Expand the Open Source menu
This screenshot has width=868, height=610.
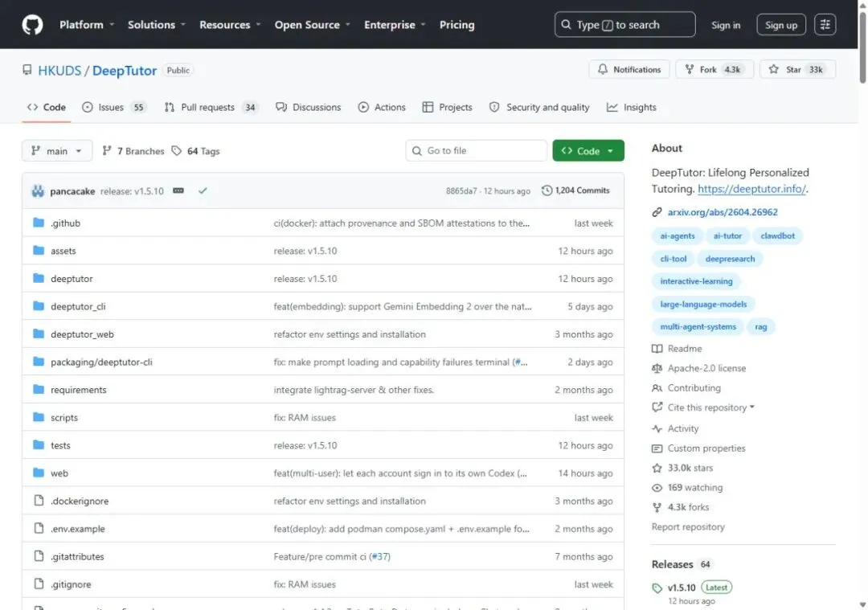(312, 25)
